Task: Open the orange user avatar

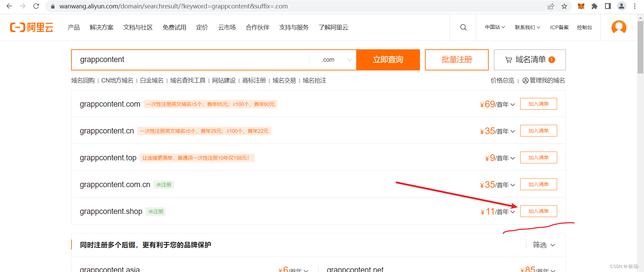Action: coord(619,27)
